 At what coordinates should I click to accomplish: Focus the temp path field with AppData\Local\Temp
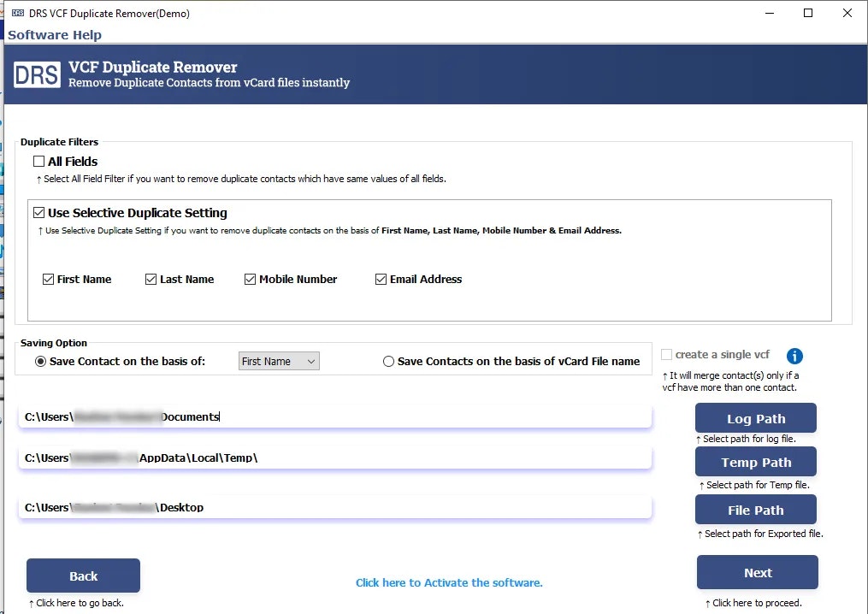[x=335, y=458]
